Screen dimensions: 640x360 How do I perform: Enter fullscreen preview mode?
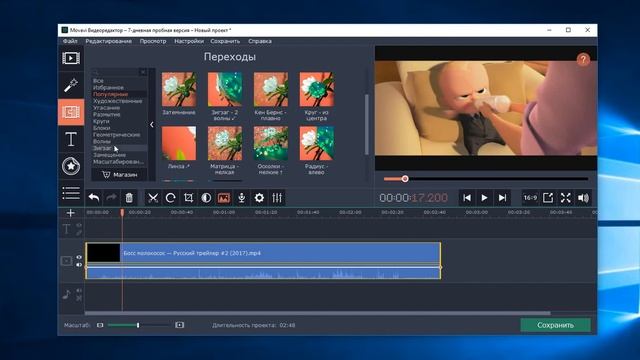click(565, 198)
